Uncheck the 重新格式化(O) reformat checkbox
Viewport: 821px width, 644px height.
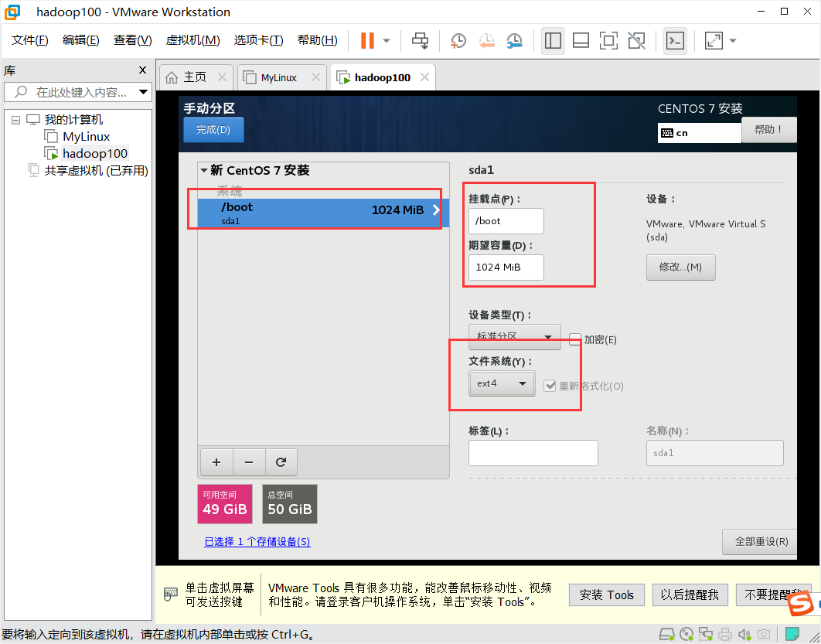[x=548, y=386]
